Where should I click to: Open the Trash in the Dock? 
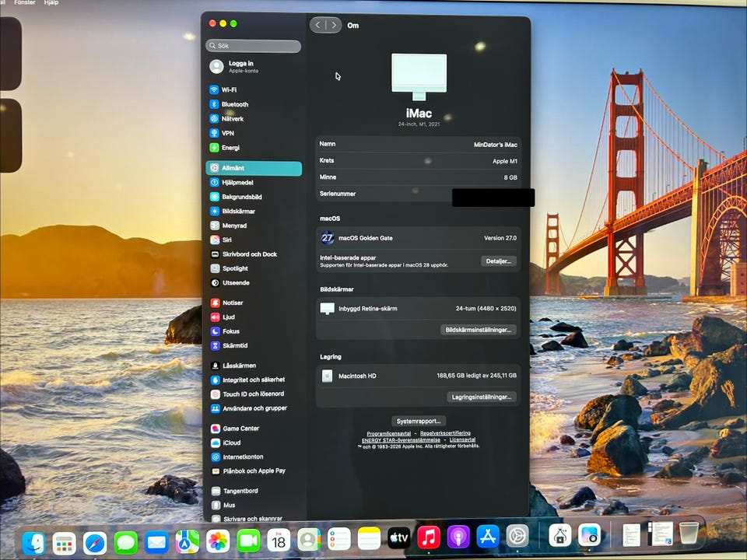pos(689,534)
